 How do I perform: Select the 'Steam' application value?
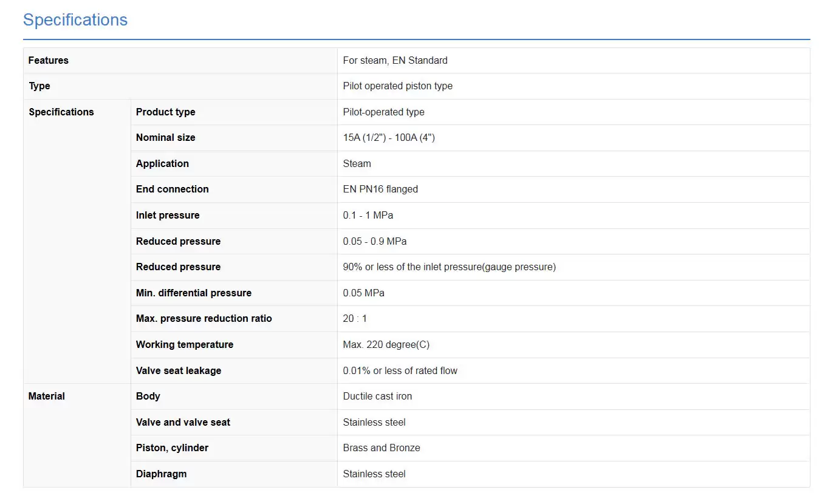point(357,163)
